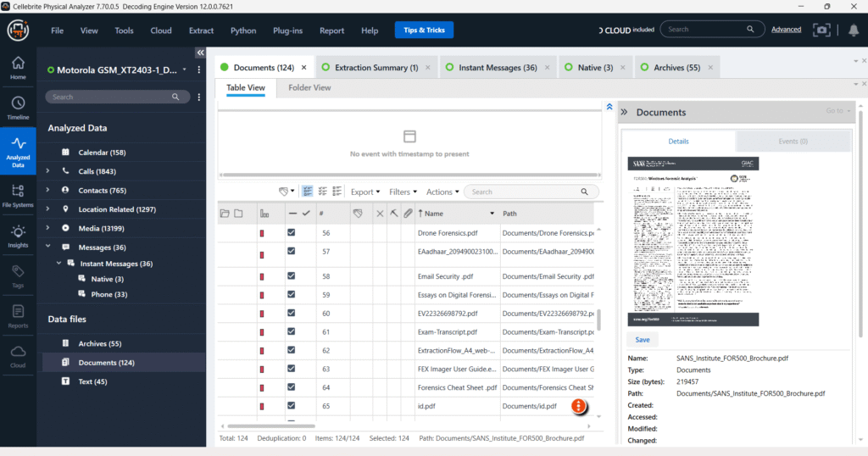The width and height of the screenshot is (868, 456).
Task: Select Phone (33) in the tree
Action: pyautogui.click(x=109, y=294)
